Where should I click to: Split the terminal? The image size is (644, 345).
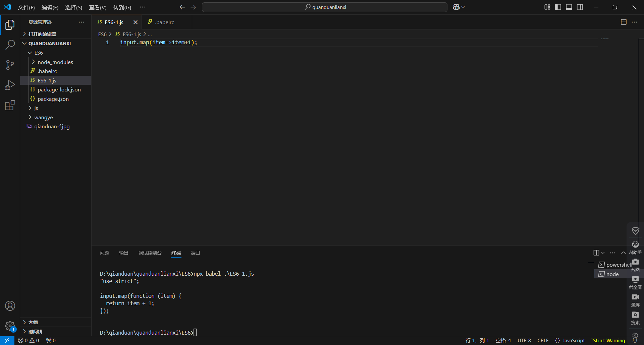coord(596,253)
